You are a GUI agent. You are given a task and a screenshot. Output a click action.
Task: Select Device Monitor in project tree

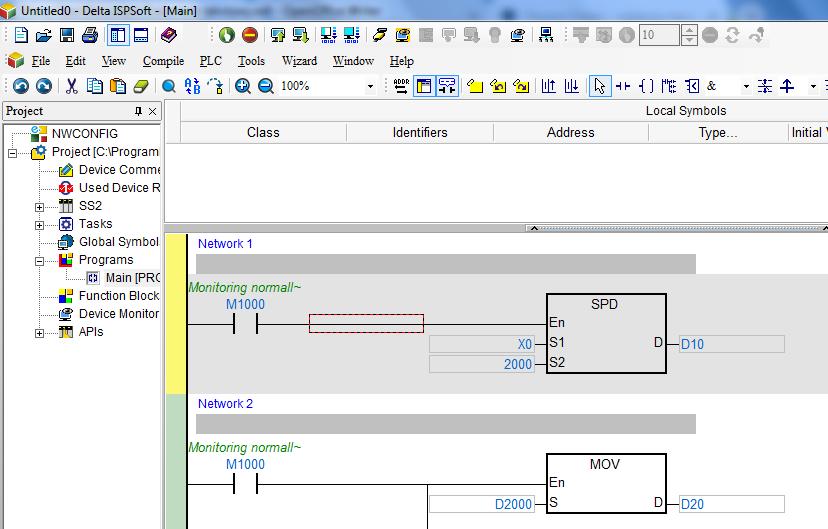118,314
